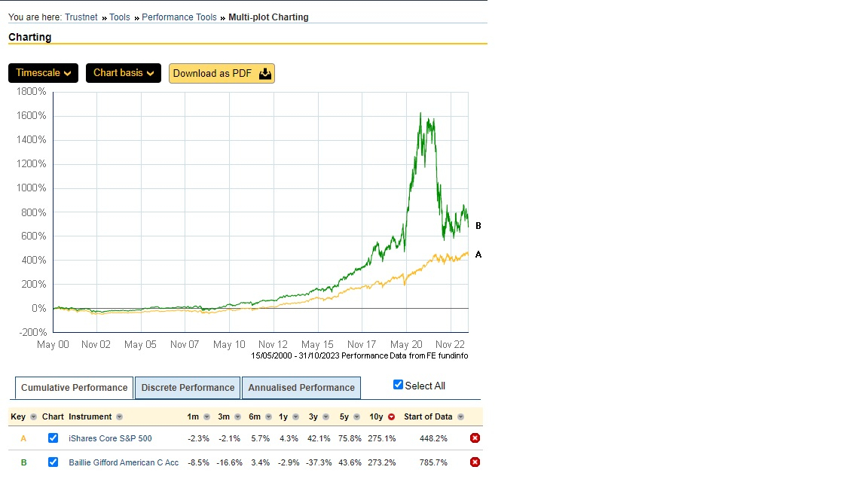Download the chart as PDF
The image size is (868, 488).
click(222, 73)
